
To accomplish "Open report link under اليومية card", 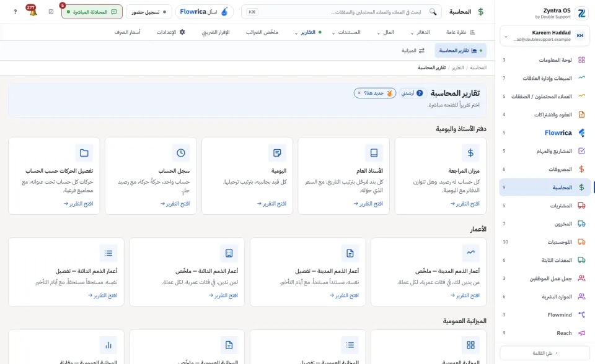I will click(271, 204).
